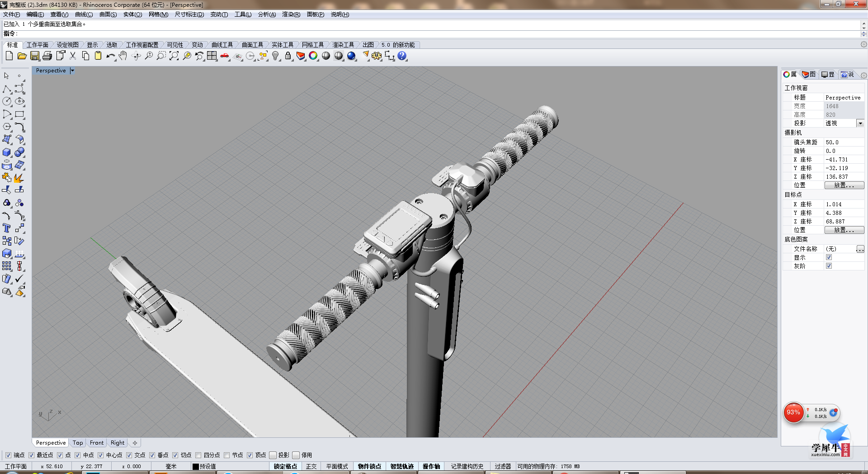
Task: Open the 文件(F) menu
Action: [x=12, y=14]
